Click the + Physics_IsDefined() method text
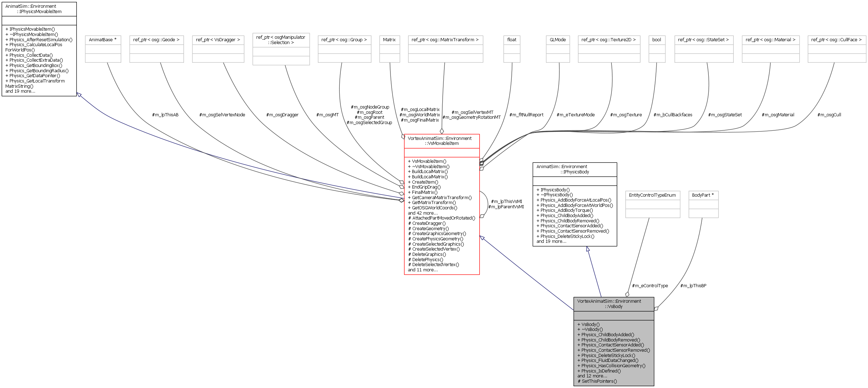Screen dimensions: 868x388 coord(599,371)
